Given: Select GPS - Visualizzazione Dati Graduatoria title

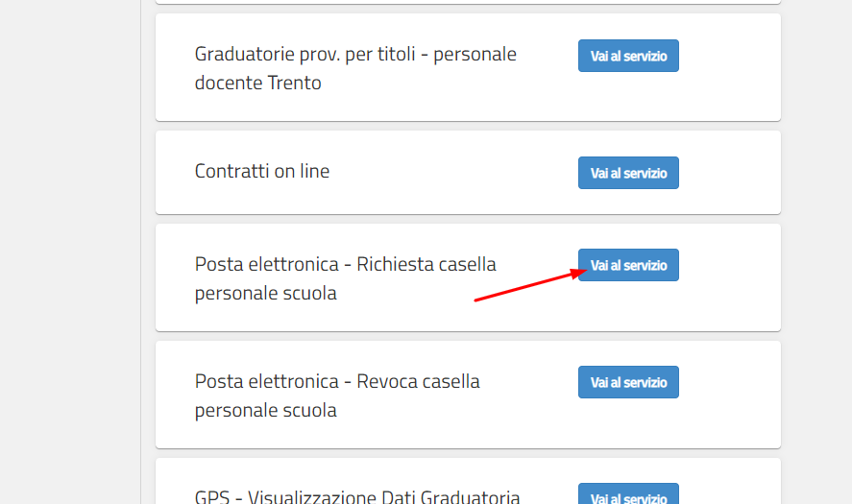Looking at the screenshot, I should coord(357,496).
